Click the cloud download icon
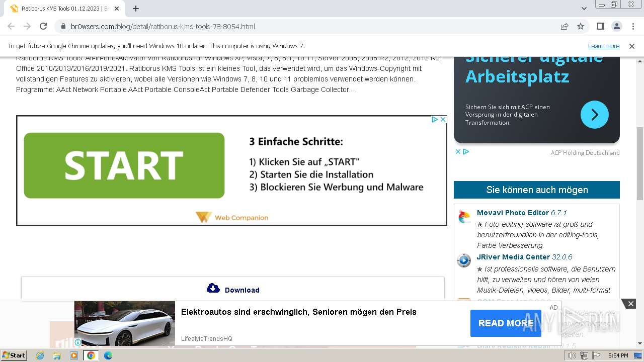The width and height of the screenshot is (644, 362). pyautogui.click(x=213, y=288)
